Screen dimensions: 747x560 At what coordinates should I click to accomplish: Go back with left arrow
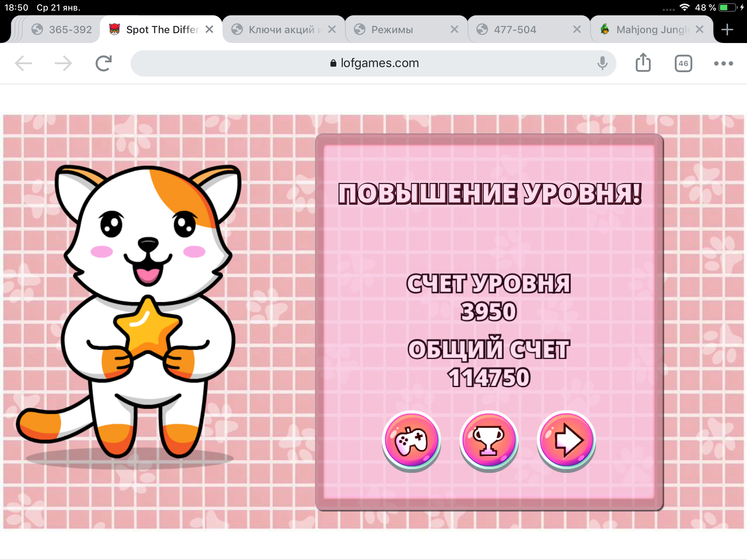coord(24,63)
